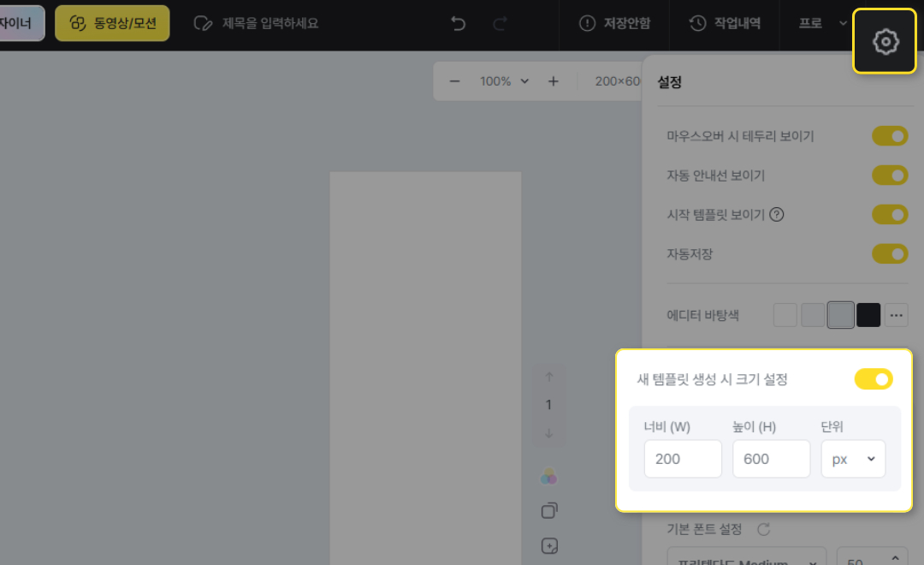Reset default font with the refresh icon

pyautogui.click(x=764, y=529)
